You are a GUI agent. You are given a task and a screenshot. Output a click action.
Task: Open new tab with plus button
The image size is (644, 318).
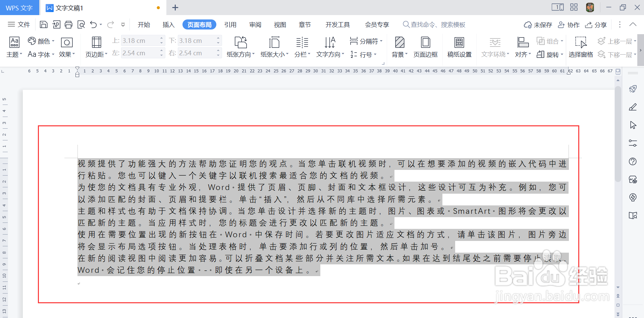tap(175, 7)
